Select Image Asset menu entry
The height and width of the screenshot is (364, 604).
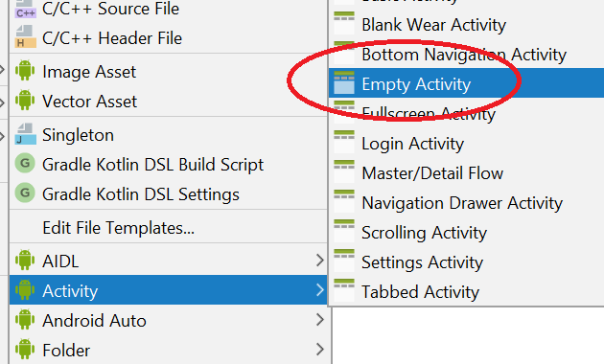tap(169, 72)
